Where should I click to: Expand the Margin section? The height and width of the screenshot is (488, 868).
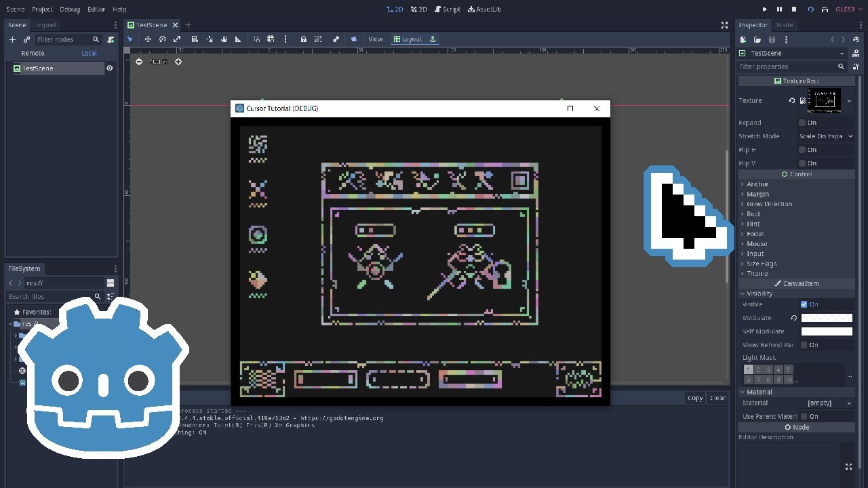coord(757,195)
